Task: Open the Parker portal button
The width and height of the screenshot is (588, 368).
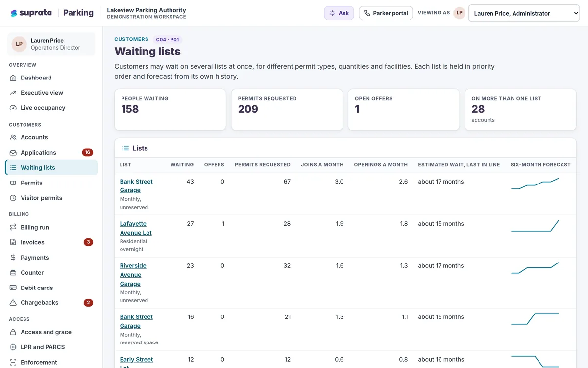Action: [386, 13]
